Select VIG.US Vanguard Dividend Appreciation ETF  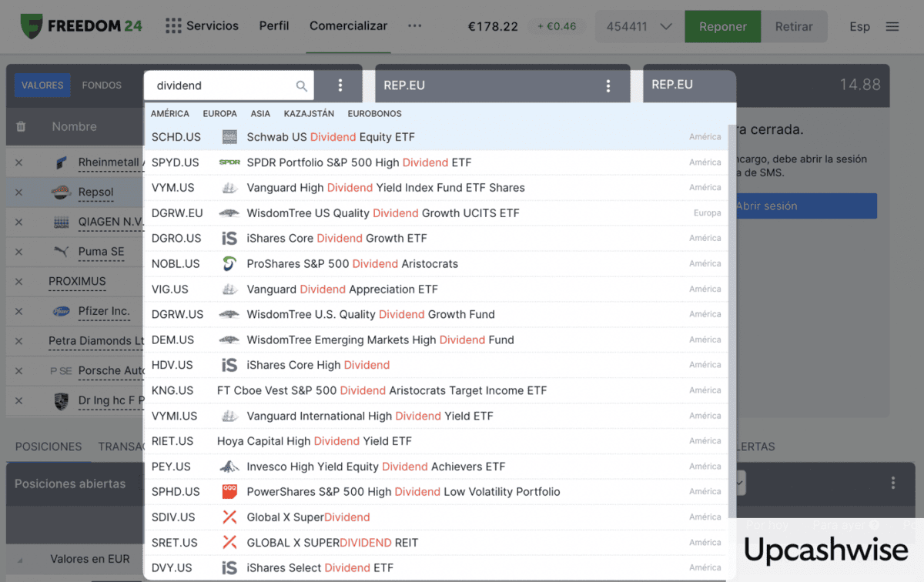(x=436, y=289)
